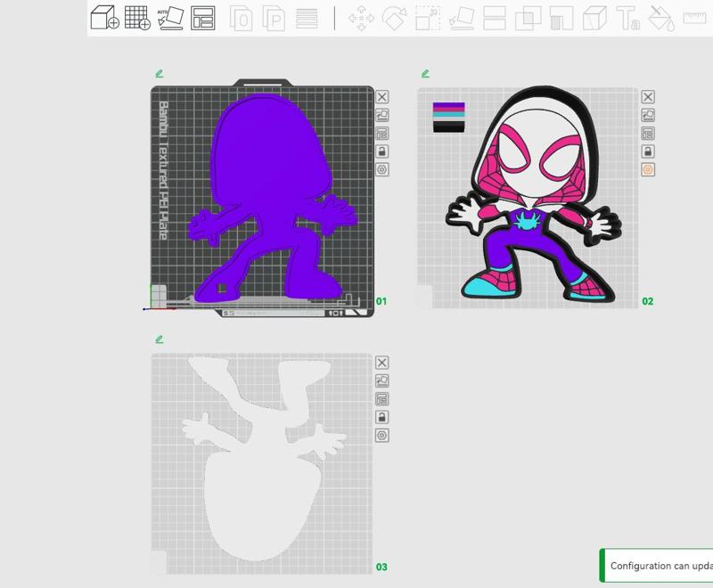713x588 pixels.
Task: Arrange objects on plate 02
Action: tap(648, 133)
